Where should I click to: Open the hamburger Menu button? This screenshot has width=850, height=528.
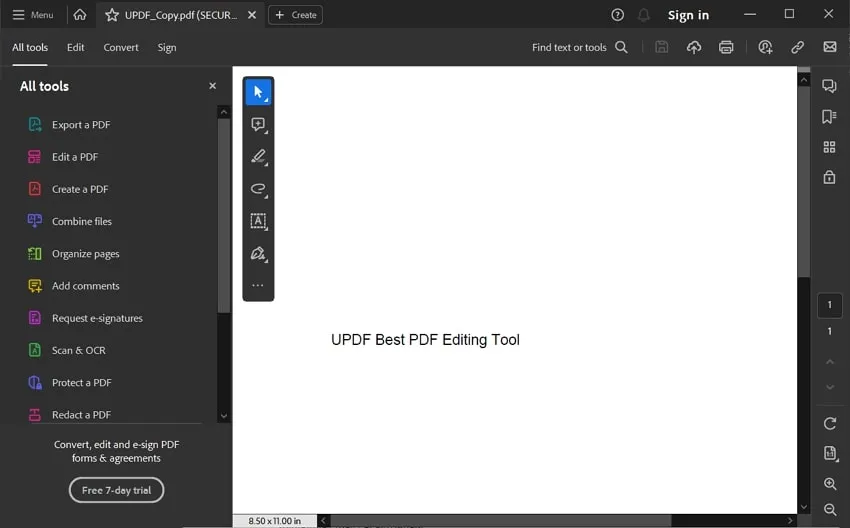33,15
